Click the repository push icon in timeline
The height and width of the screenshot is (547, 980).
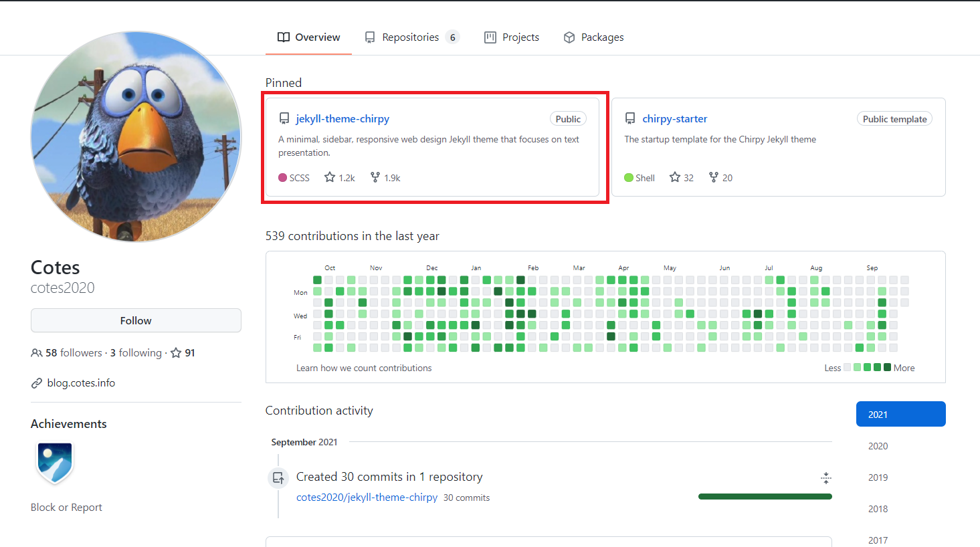(278, 478)
